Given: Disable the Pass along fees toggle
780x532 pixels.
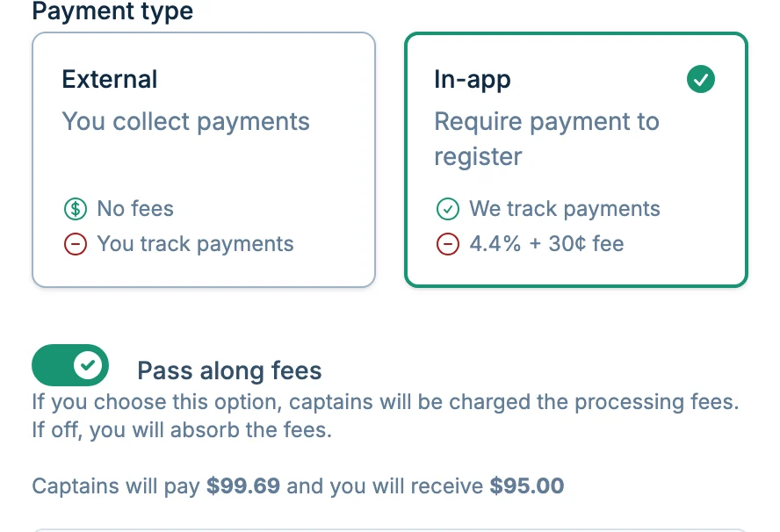Looking at the screenshot, I should pos(70,365).
